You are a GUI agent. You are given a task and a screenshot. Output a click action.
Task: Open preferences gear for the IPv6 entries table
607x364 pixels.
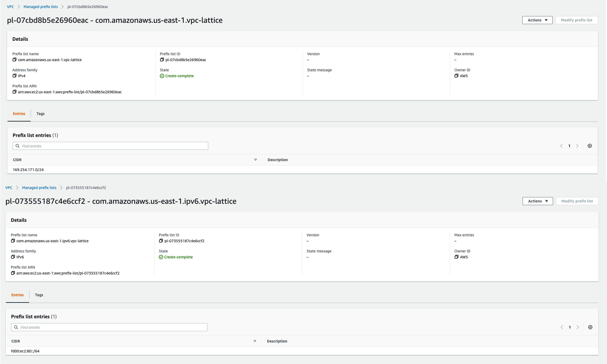click(590, 327)
